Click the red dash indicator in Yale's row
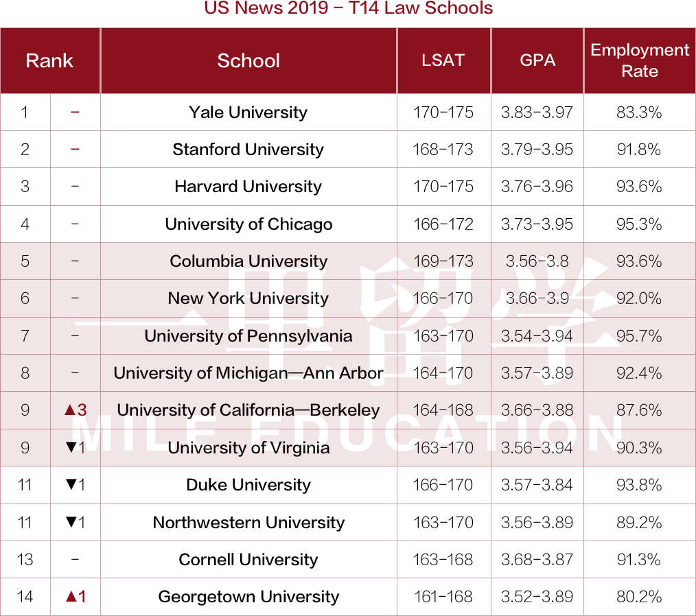The height and width of the screenshot is (616, 696). click(x=75, y=112)
